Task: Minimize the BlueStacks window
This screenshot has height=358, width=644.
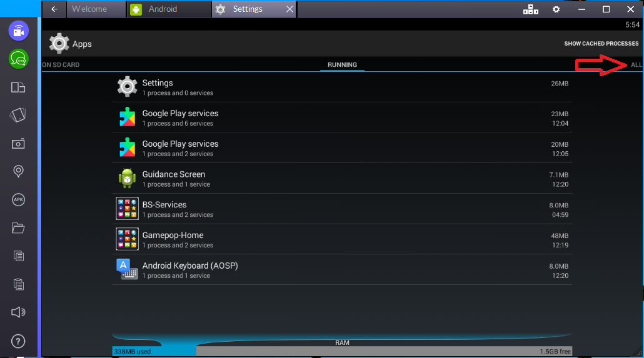Action: point(581,9)
